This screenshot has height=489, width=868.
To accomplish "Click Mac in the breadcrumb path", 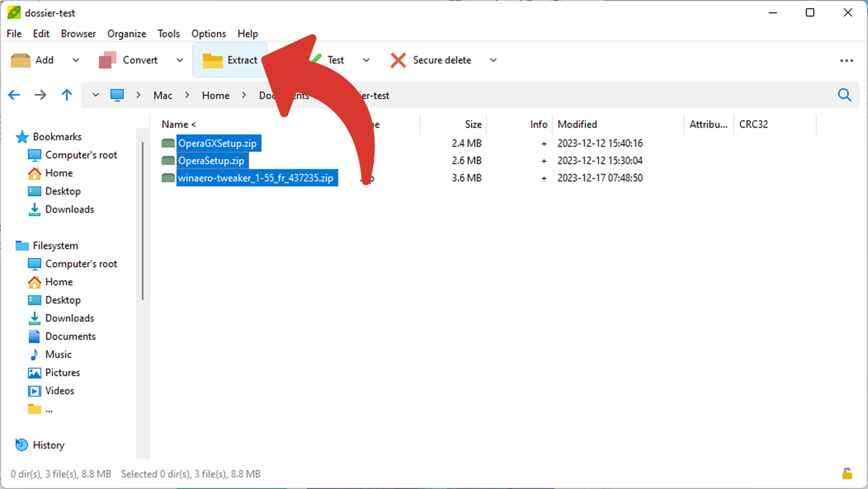I will 163,95.
